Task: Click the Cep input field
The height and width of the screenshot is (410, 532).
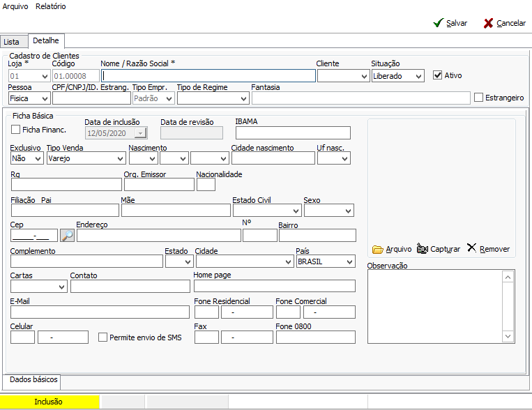Action: pos(34,236)
